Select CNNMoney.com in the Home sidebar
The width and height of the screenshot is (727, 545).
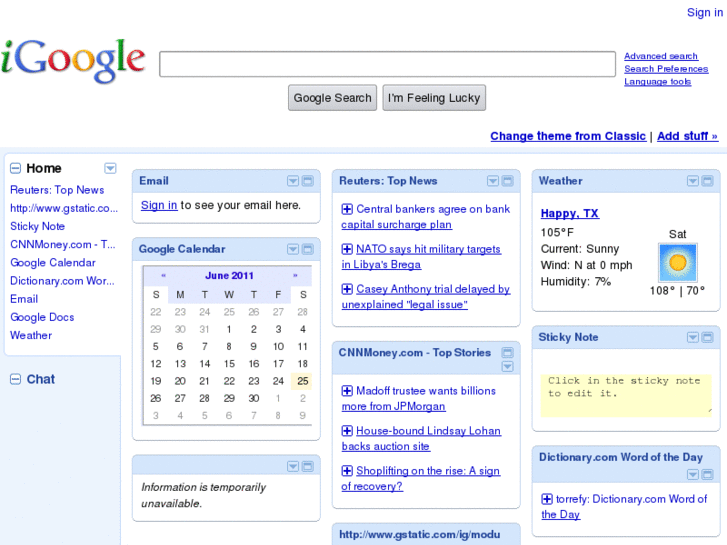63,244
